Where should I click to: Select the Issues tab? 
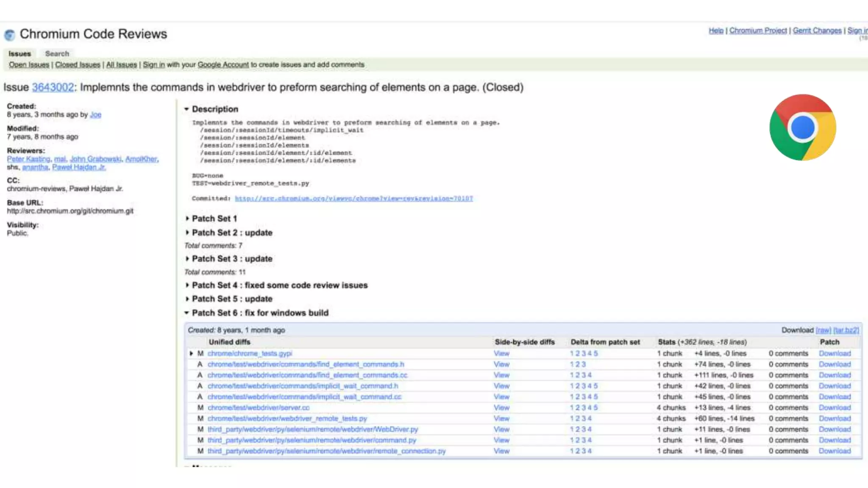19,54
